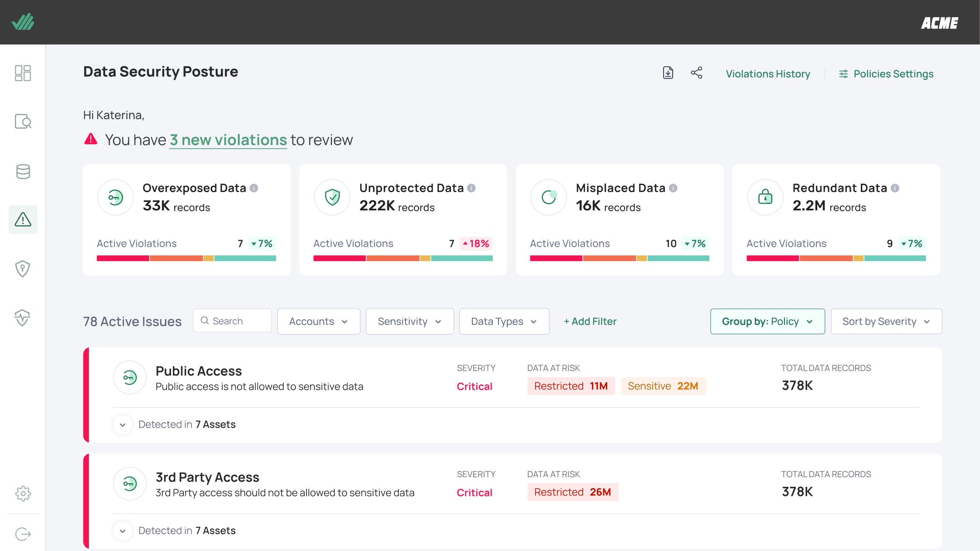Expand Detected in 7 Assets under Public Access
The image size is (980, 551).
123,424
